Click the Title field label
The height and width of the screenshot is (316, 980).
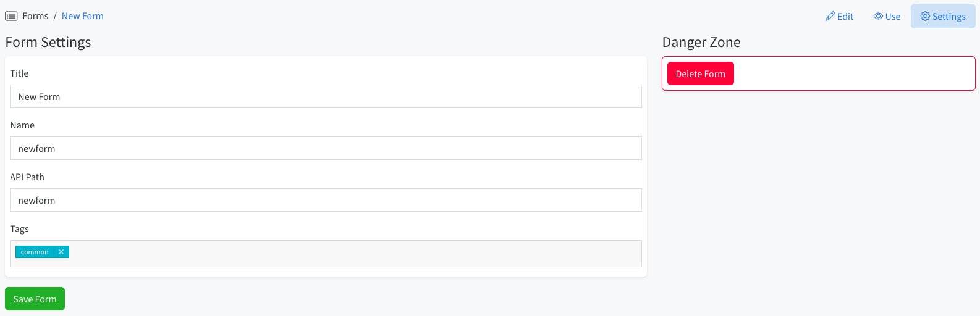pos(19,73)
